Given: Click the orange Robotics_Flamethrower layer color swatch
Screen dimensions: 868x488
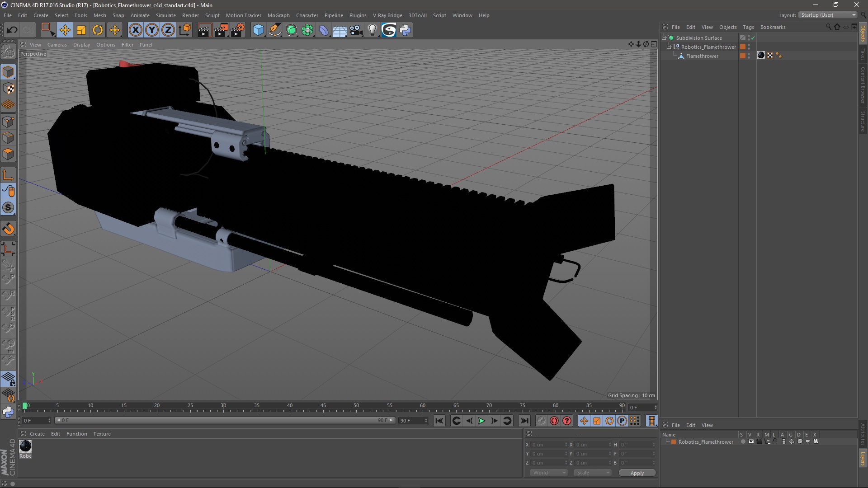Looking at the screenshot, I should coord(674,442).
